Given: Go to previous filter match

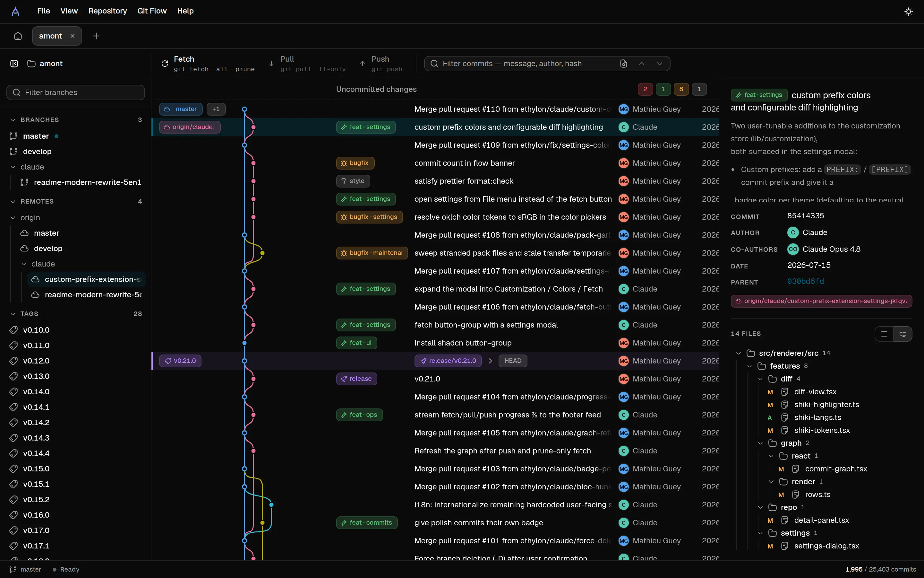Looking at the screenshot, I should click(x=642, y=64).
